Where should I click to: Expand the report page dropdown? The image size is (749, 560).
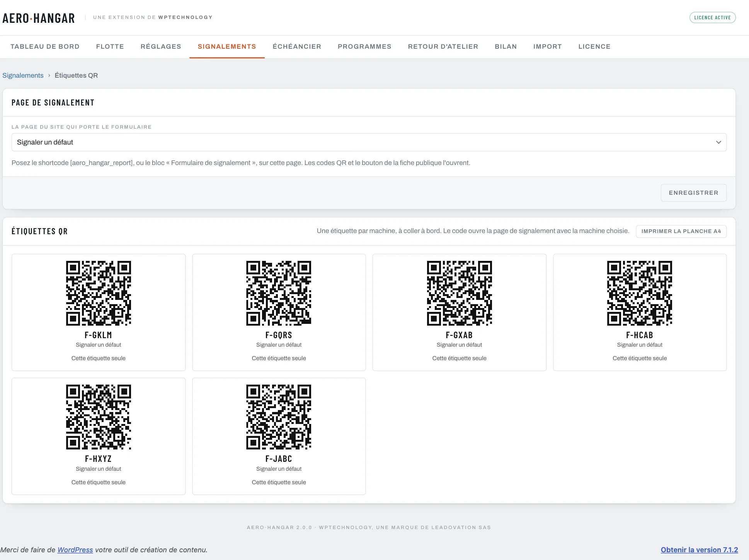pos(369,142)
